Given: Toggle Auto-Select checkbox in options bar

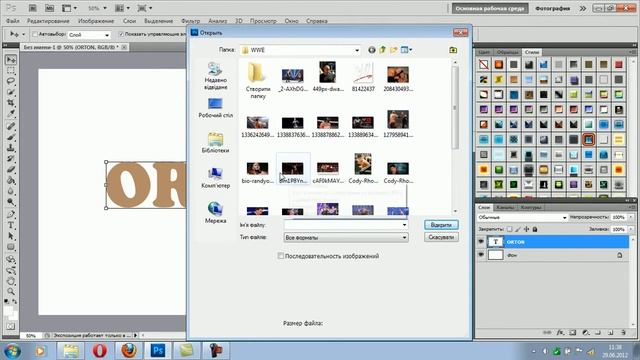Looking at the screenshot, I should [35, 34].
